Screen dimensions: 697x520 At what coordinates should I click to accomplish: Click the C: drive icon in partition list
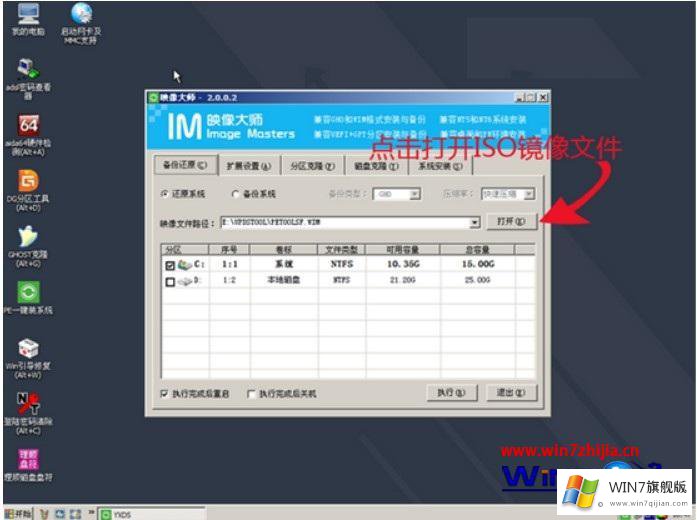(x=185, y=264)
